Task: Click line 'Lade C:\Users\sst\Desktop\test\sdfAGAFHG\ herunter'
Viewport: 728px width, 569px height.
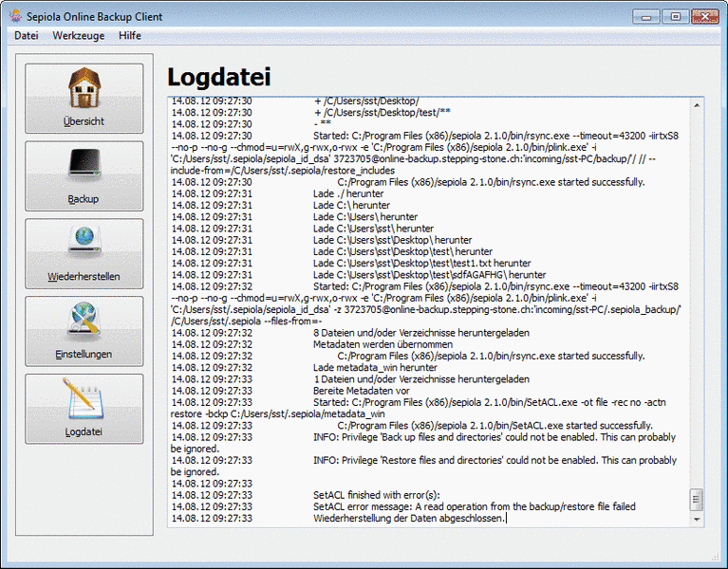Action: click(429, 275)
